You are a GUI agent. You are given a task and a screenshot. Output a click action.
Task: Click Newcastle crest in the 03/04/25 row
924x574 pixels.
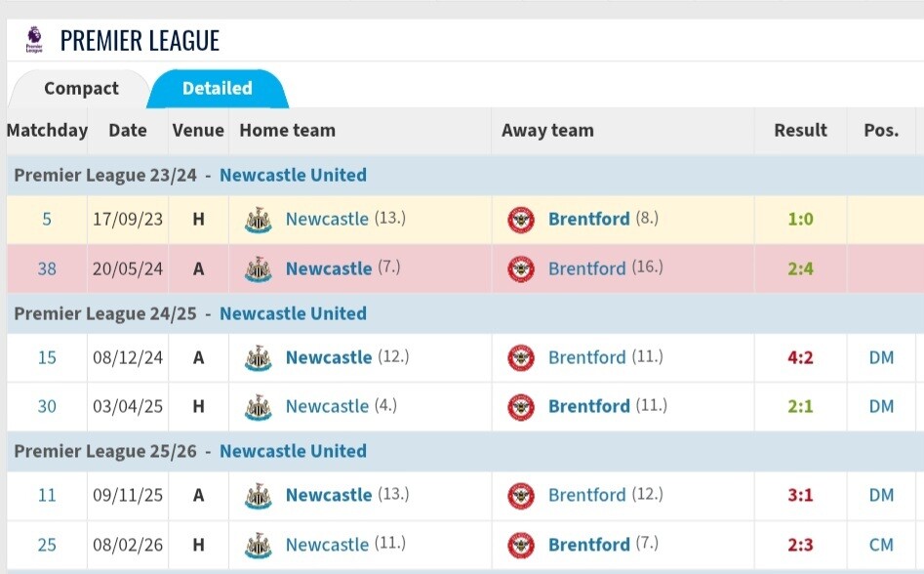click(x=259, y=407)
